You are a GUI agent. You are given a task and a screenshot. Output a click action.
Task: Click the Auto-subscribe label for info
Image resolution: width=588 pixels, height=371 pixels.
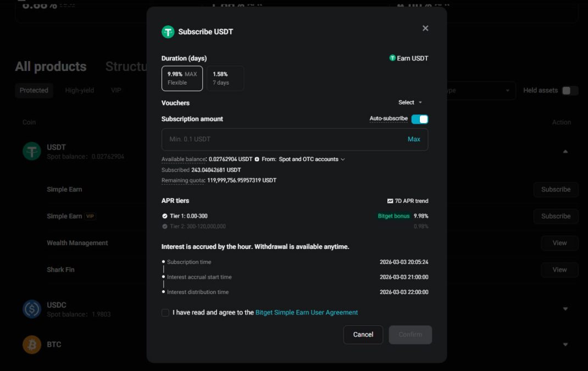[389, 119]
